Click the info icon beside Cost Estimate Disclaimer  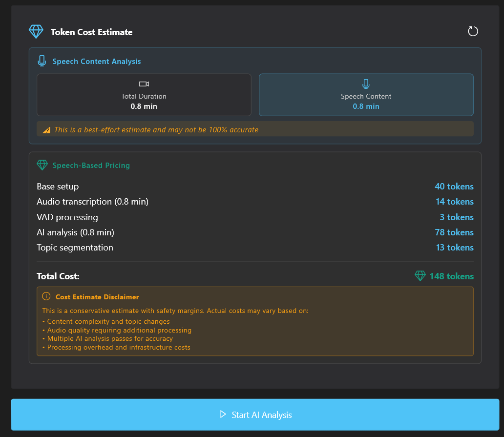click(x=46, y=296)
